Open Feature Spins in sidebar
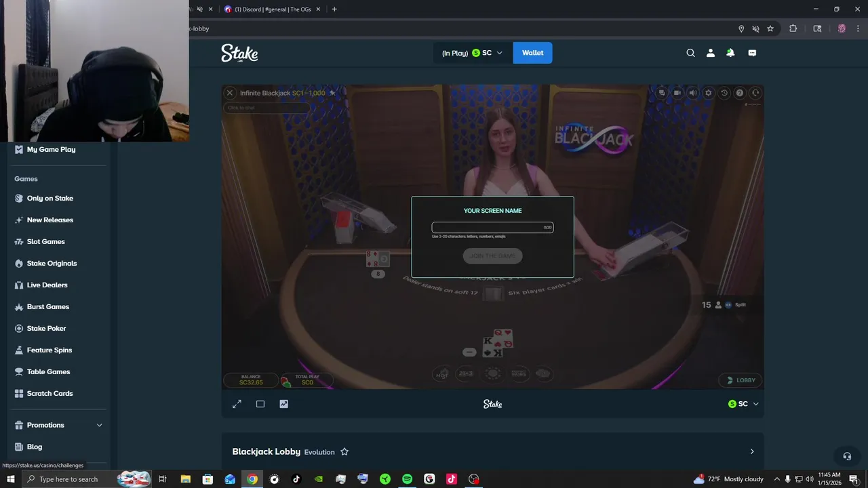868x488 pixels. click(x=50, y=350)
